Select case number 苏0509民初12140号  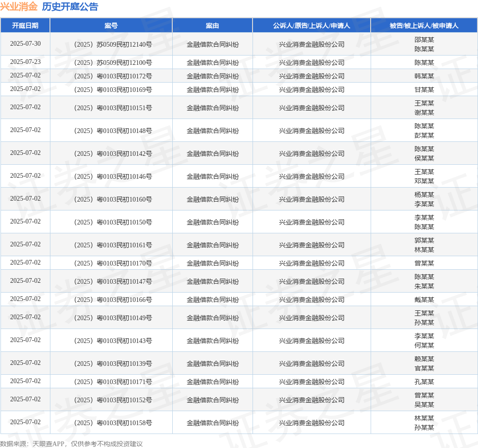(113, 44)
